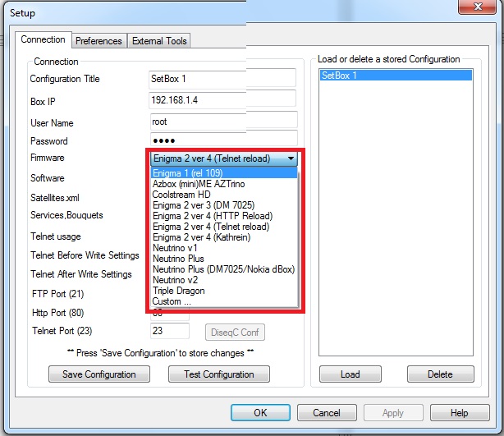504x436 pixels.
Task: Focus the Box IP address field
Action: pyautogui.click(x=222, y=99)
